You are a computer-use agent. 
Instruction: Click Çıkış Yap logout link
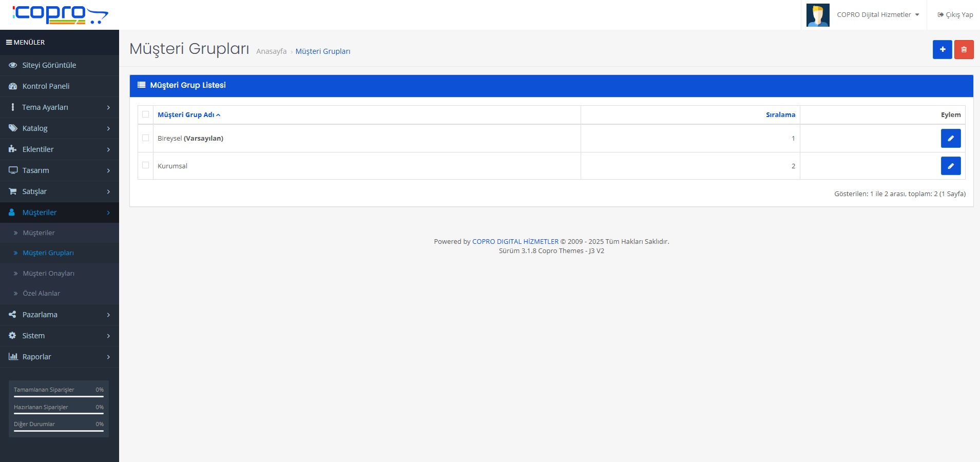(x=955, y=15)
